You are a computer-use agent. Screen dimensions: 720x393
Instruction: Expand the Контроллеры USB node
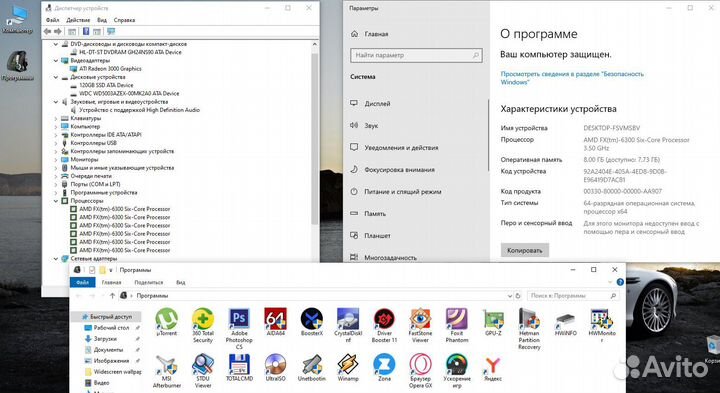pyautogui.click(x=56, y=143)
